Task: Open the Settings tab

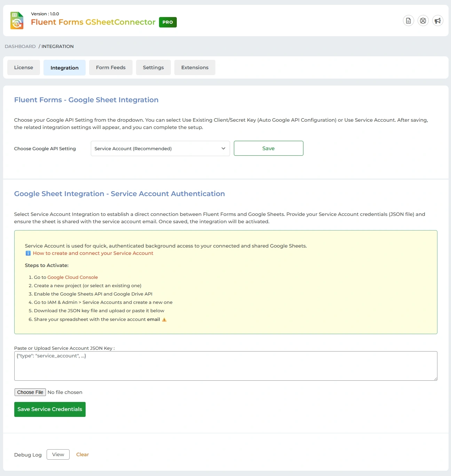Action: 153,67
